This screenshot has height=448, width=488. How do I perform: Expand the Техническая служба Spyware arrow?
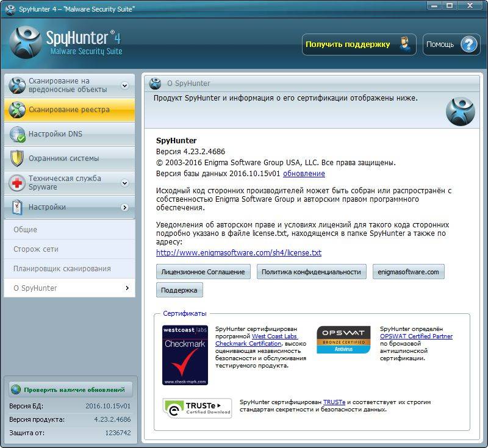tap(125, 183)
